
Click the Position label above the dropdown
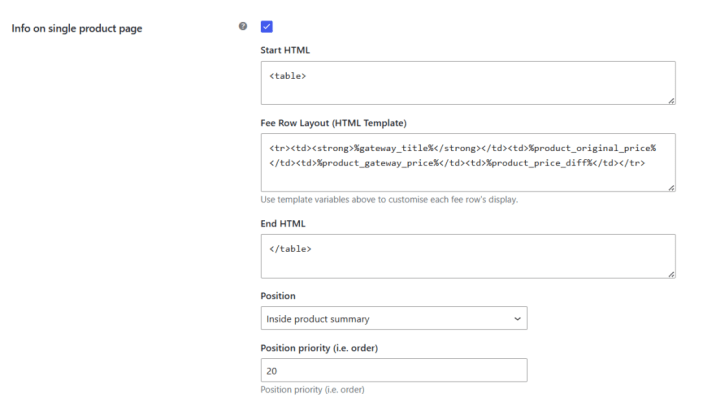(x=278, y=296)
